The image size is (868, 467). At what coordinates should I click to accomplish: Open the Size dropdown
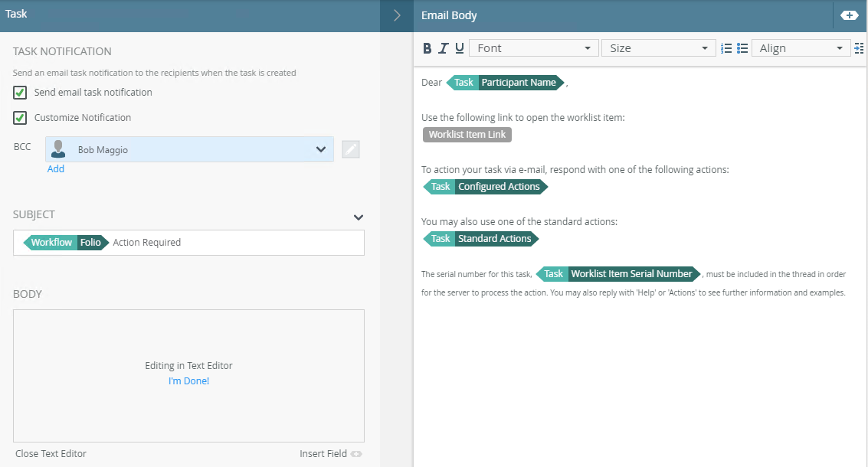[x=658, y=48]
